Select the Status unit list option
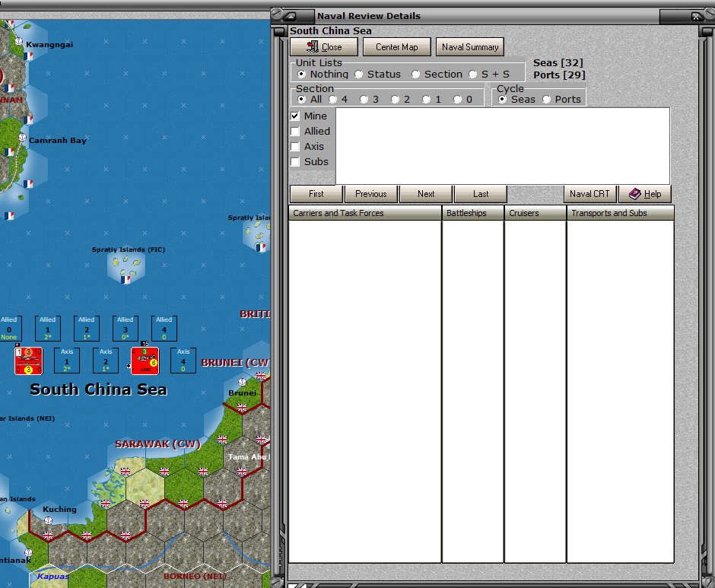715x588 pixels. click(x=359, y=75)
